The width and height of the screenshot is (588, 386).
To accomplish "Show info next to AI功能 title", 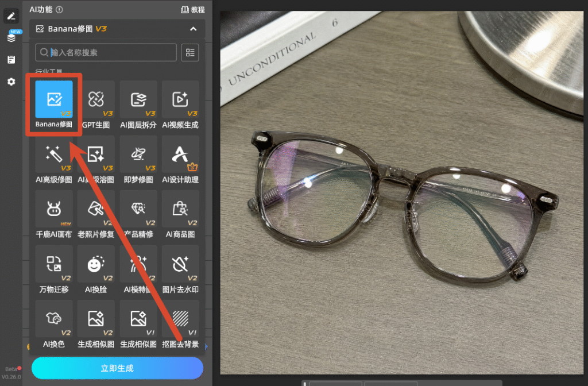I will [x=59, y=10].
